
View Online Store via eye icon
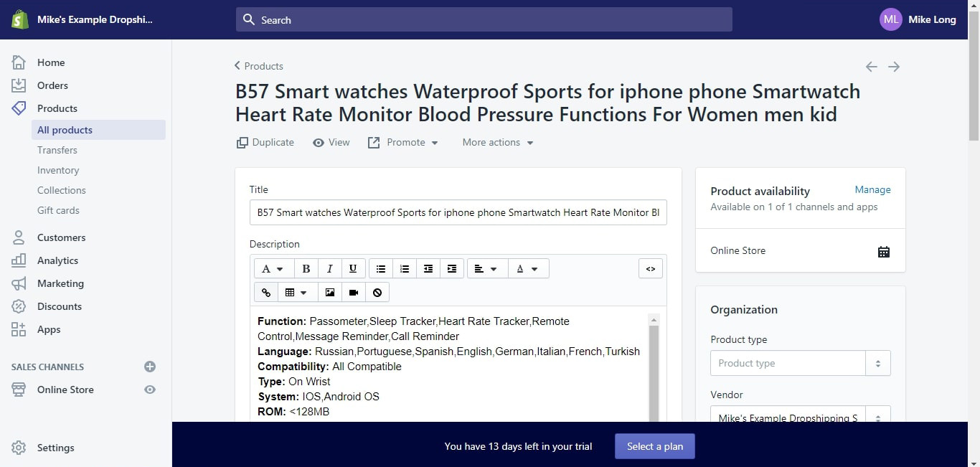coord(150,390)
